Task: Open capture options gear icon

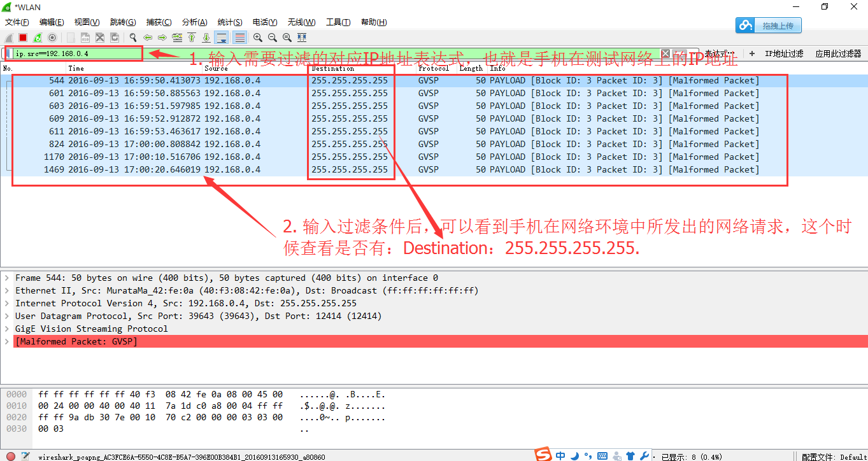Action: 52,38
